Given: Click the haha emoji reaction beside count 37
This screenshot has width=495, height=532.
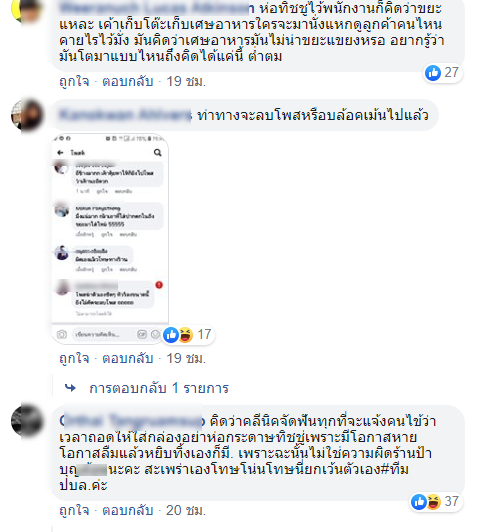Looking at the screenshot, I should [433, 501].
